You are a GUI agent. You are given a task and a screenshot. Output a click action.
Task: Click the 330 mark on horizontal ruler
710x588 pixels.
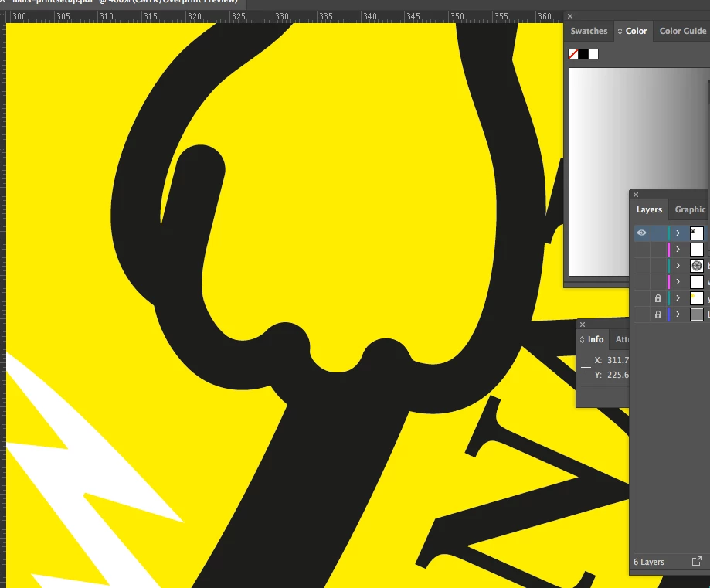click(x=282, y=17)
